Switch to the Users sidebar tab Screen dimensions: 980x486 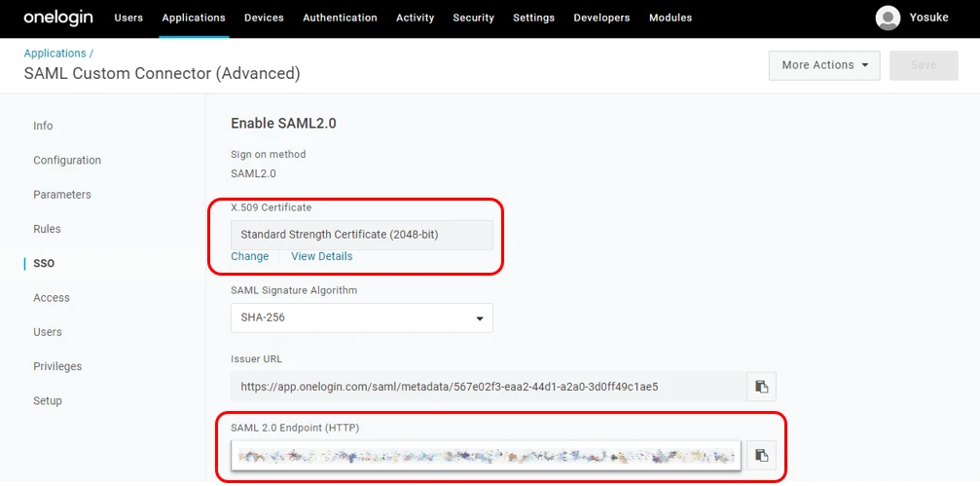48,332
